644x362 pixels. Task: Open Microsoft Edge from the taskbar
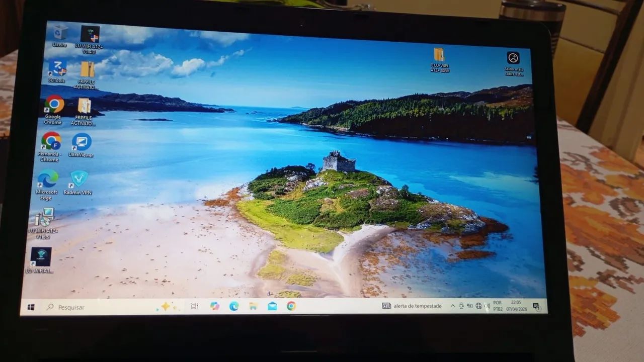pyautogui.click(x=234, y=306)
